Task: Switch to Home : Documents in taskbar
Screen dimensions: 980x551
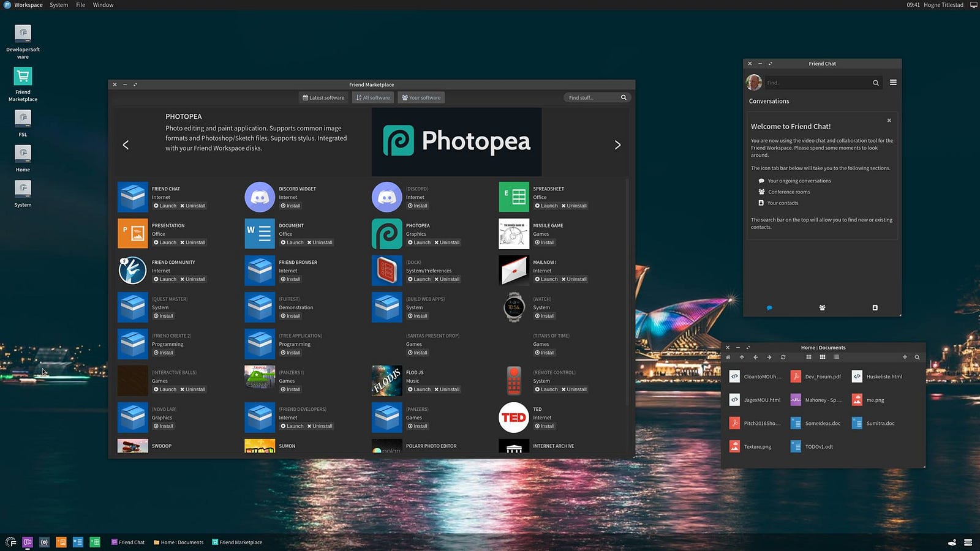Action: pyautogui.click(x=178, y=542)
